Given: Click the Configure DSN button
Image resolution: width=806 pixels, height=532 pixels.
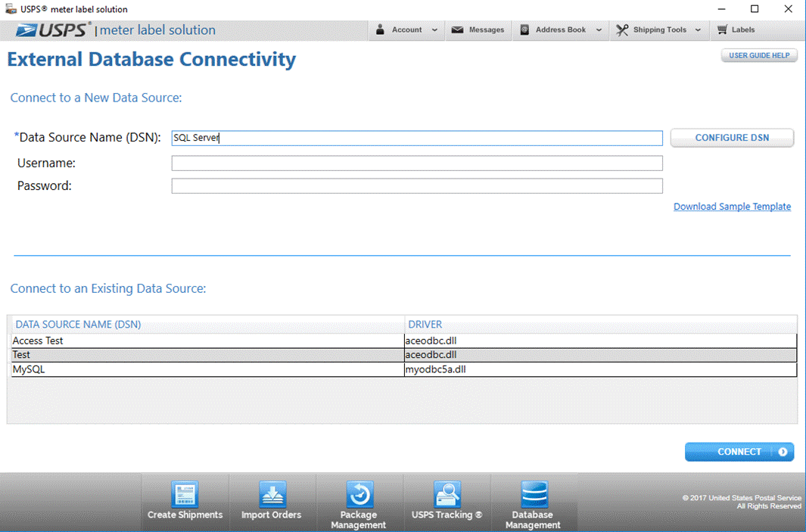Looking at the screenshot, I should coord(732,138).
